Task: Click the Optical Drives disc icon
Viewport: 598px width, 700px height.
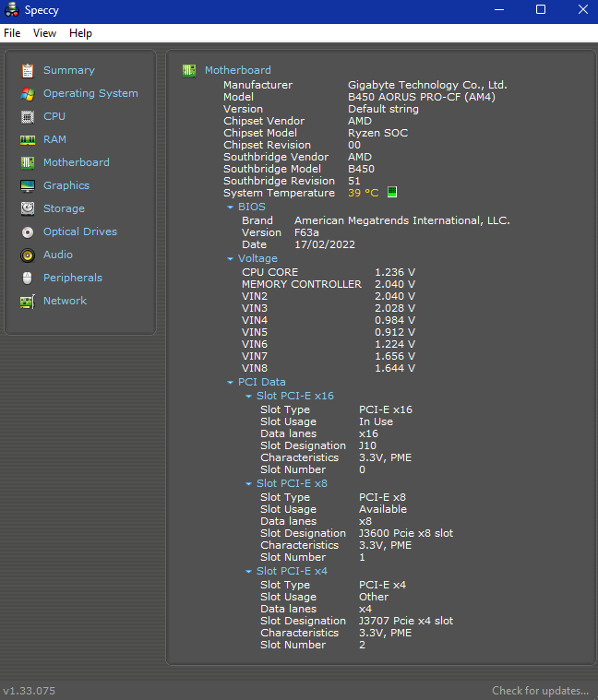Action: point(28,232)
